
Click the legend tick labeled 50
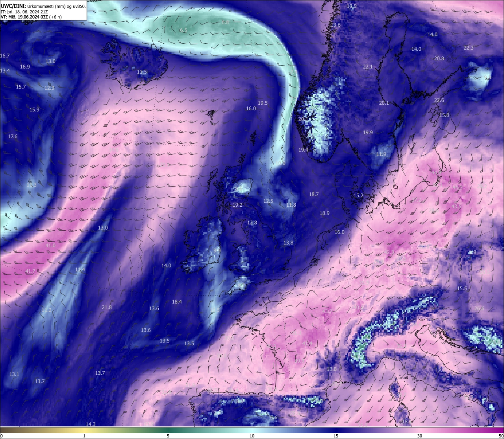(500, 436)
